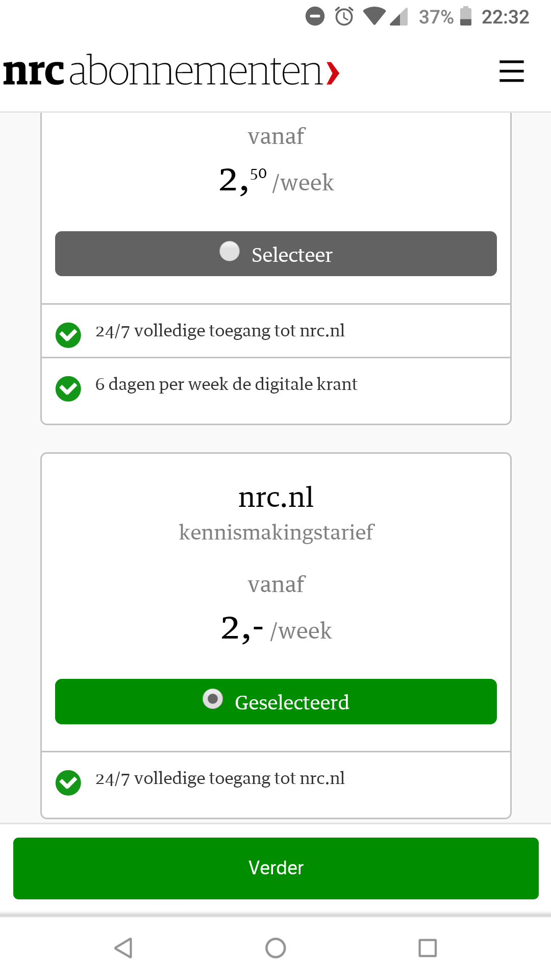Tap checkmark in the nrc.nl kennismakingstarief card
Image resolution: width=551 pixels, height=980 pixels.
click(68, 783)
